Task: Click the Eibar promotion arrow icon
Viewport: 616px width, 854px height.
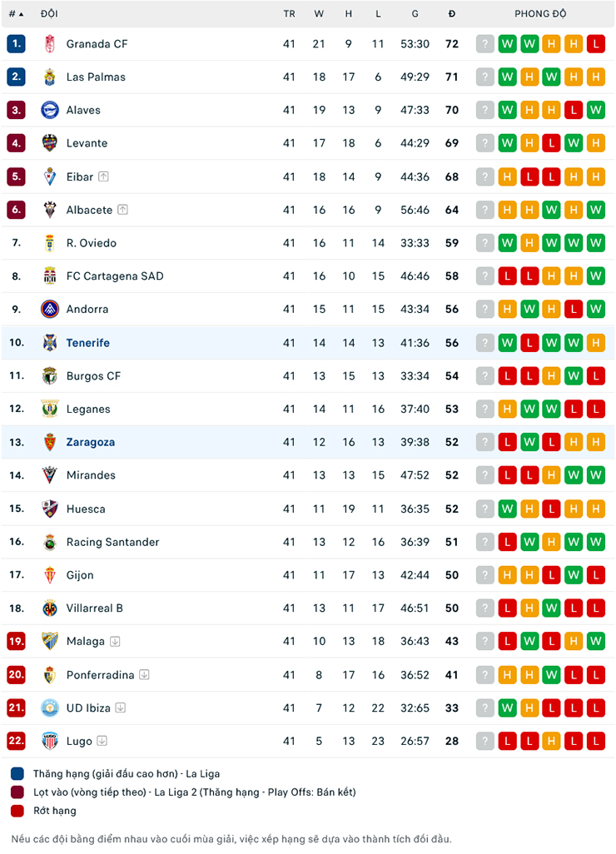Action: 103,176
